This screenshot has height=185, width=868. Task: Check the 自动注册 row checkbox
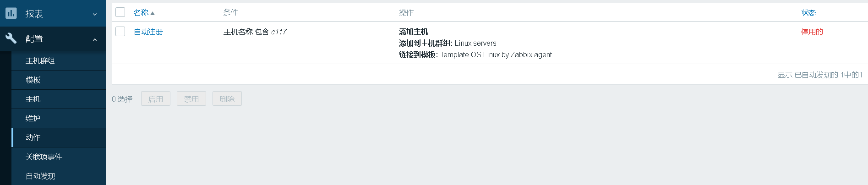tap(120, 32)
